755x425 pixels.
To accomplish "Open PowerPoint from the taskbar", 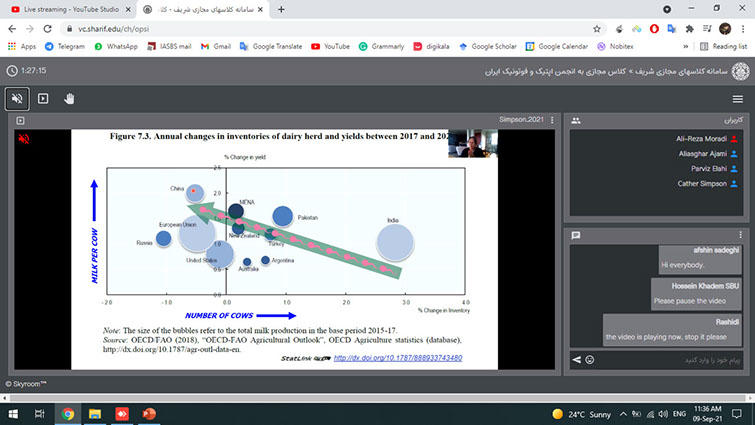I will (150, 413).
